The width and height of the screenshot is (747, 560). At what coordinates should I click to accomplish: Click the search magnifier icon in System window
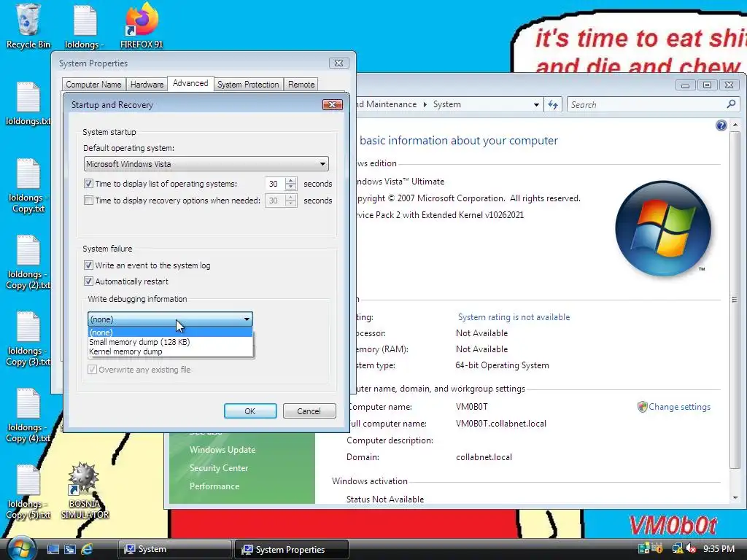click(731, 104)
